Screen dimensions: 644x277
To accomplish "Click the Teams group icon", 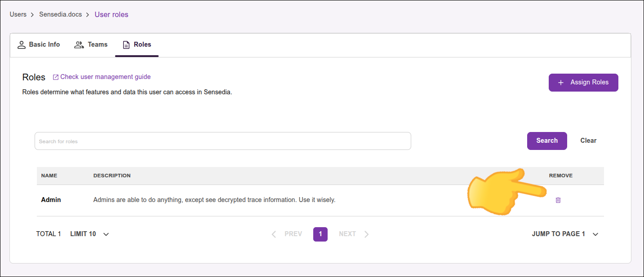I will coord(79,44).
